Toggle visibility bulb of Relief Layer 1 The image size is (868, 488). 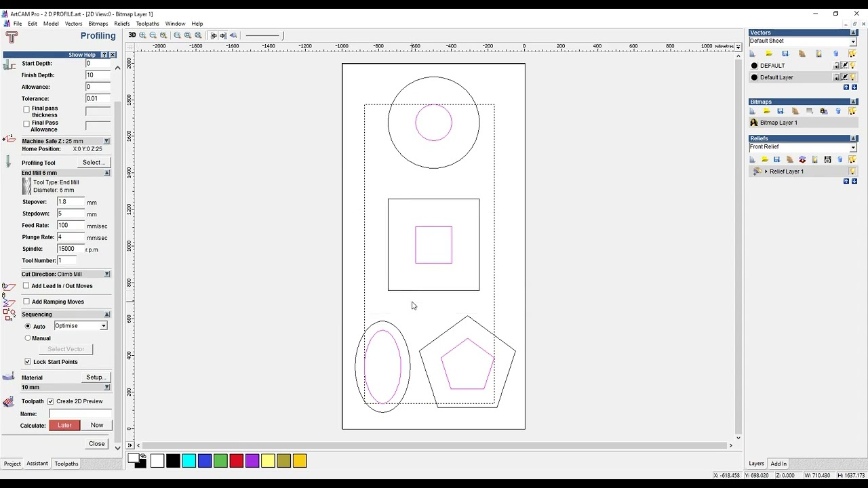852,171
